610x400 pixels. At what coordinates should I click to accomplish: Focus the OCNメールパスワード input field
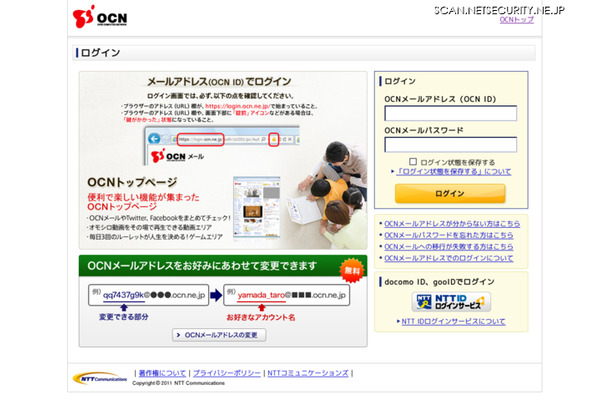[x=450, y=144]
